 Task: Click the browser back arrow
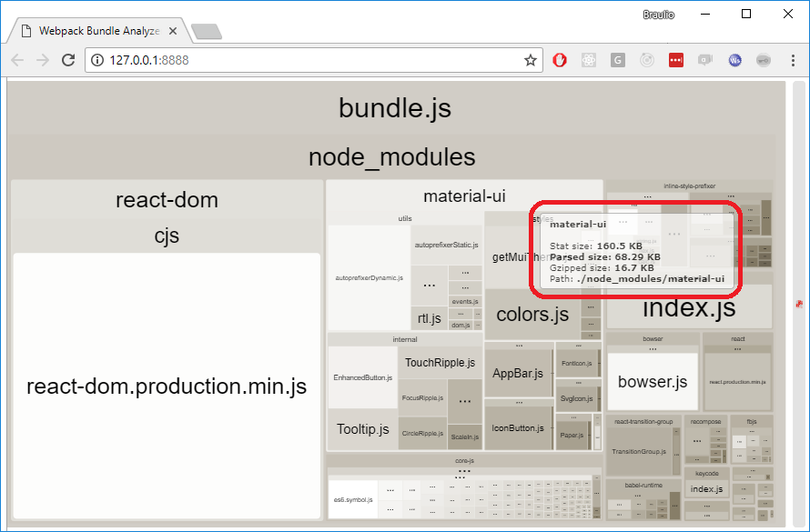(17, 60)
